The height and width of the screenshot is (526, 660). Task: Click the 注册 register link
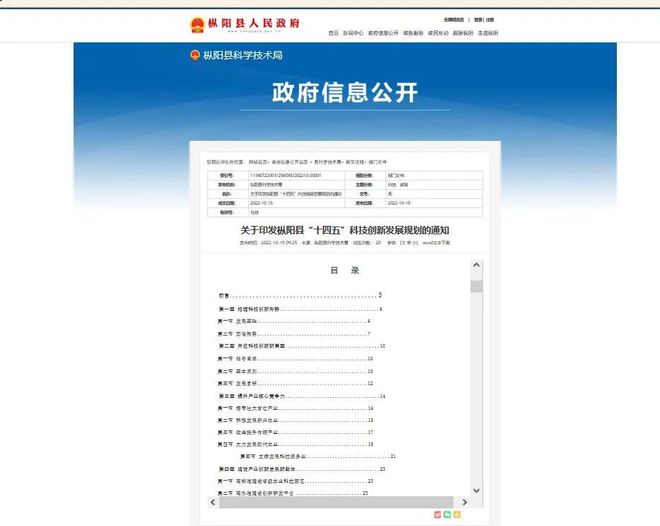(490, 20)
